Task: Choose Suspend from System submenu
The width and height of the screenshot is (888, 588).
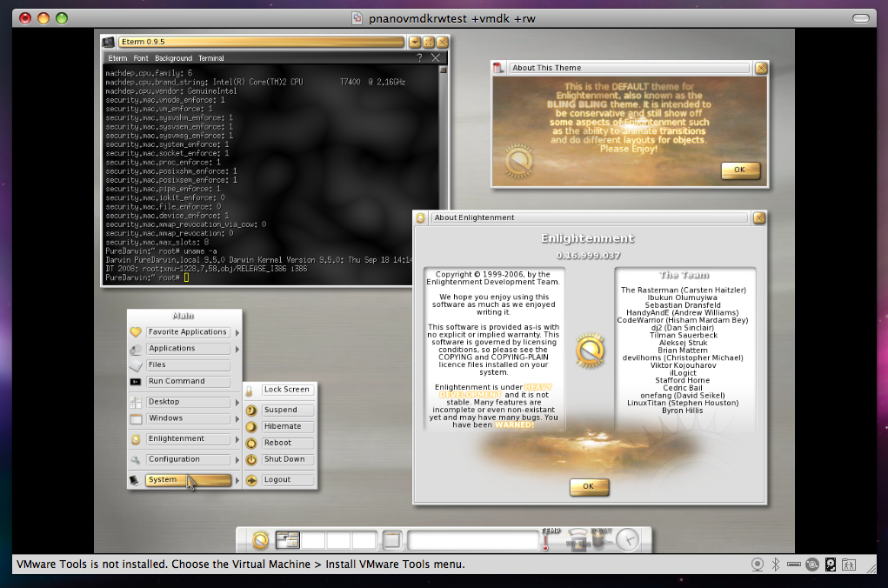Action: coord(288,411)
